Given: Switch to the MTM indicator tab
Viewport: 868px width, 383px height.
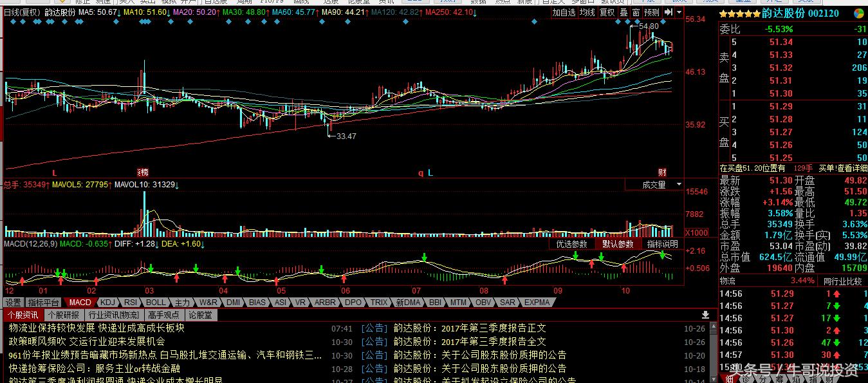Looking at the screenshot, I should [458, 303].
